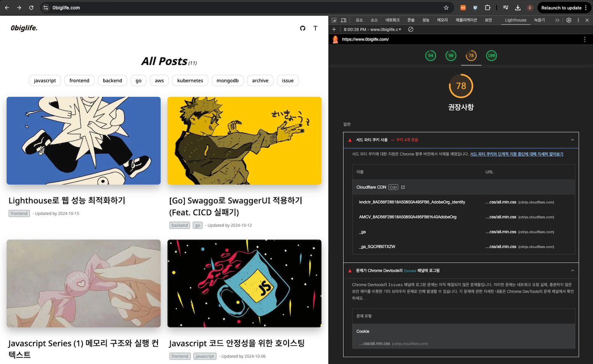
Task: Click the _ga_SQCRB0TXZW cookie name
Action: coord(377,247)
